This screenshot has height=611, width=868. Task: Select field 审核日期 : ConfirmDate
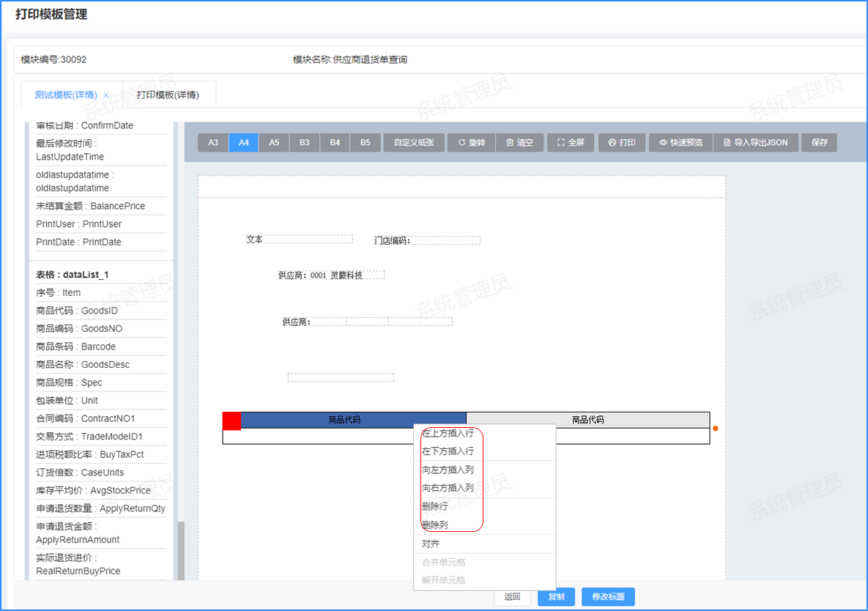point(101,125)
